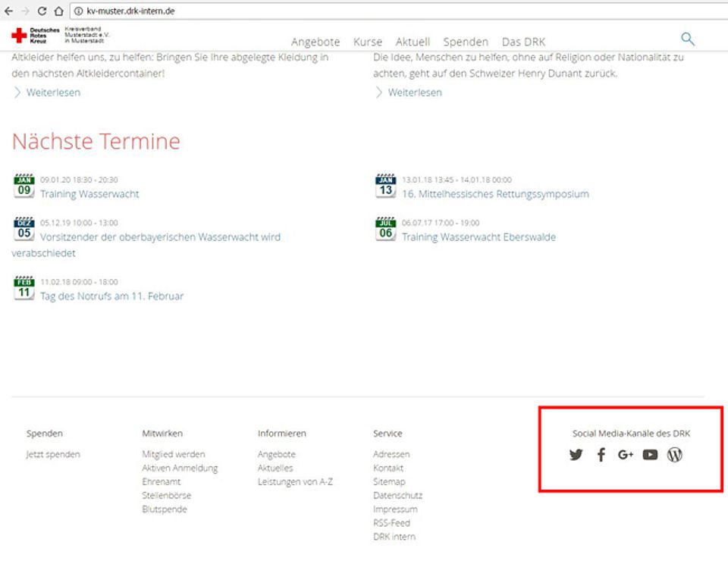Click the Jetzt spenden link
The image size is (728, 567).
51,454
